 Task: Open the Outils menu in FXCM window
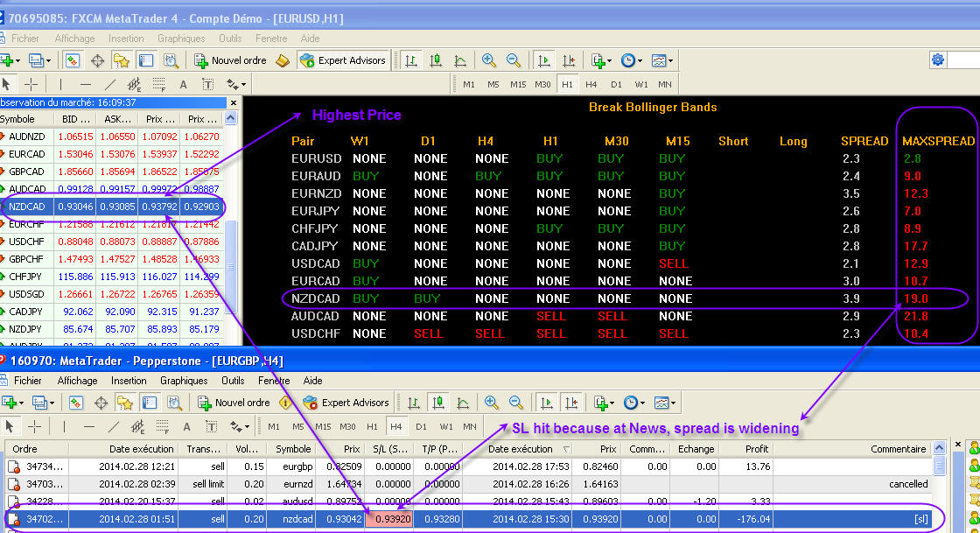[230, 39]
